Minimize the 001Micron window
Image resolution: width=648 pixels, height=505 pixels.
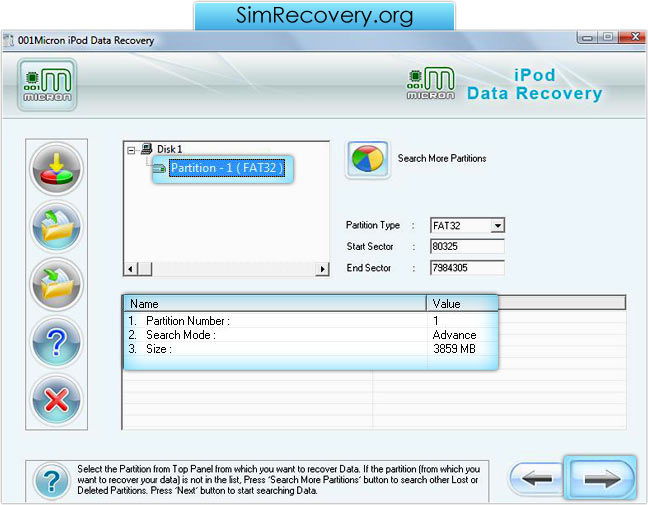coord(587,37)
